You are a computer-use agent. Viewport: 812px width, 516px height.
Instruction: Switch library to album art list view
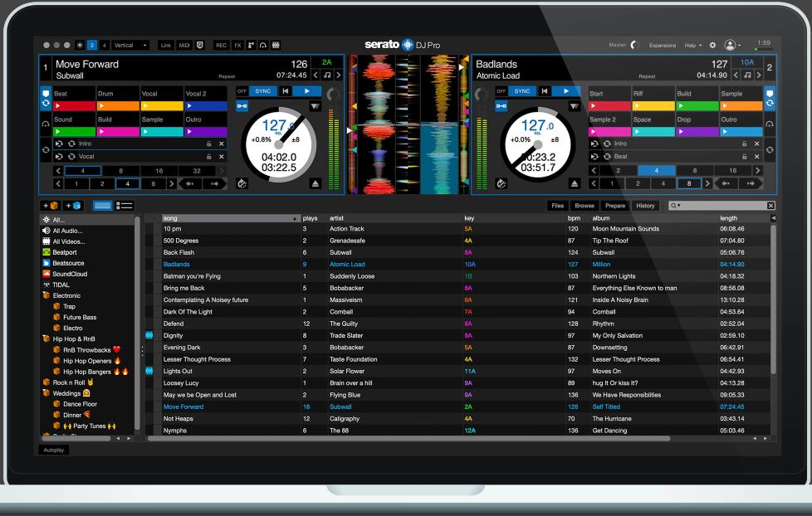[125, 206]
